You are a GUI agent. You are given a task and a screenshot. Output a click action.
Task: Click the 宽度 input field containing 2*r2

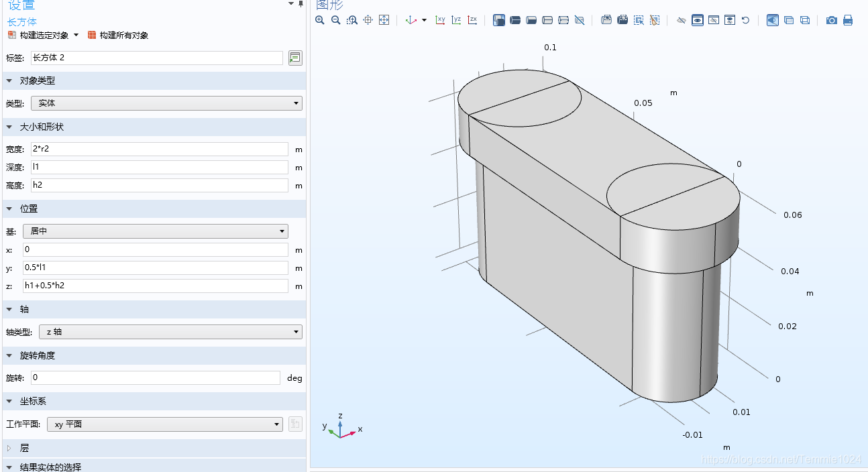[x=160, y=149]
